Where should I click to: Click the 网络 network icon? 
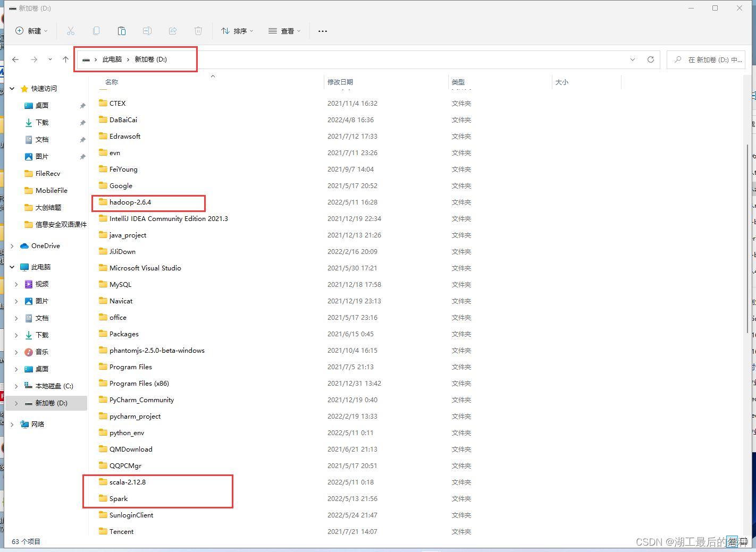click(24, 424)
